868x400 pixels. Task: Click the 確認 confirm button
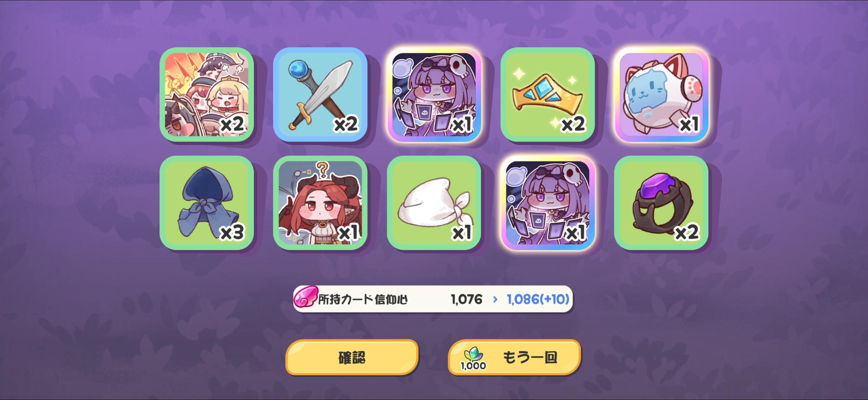pyautogui.click(x=352, y=357)
